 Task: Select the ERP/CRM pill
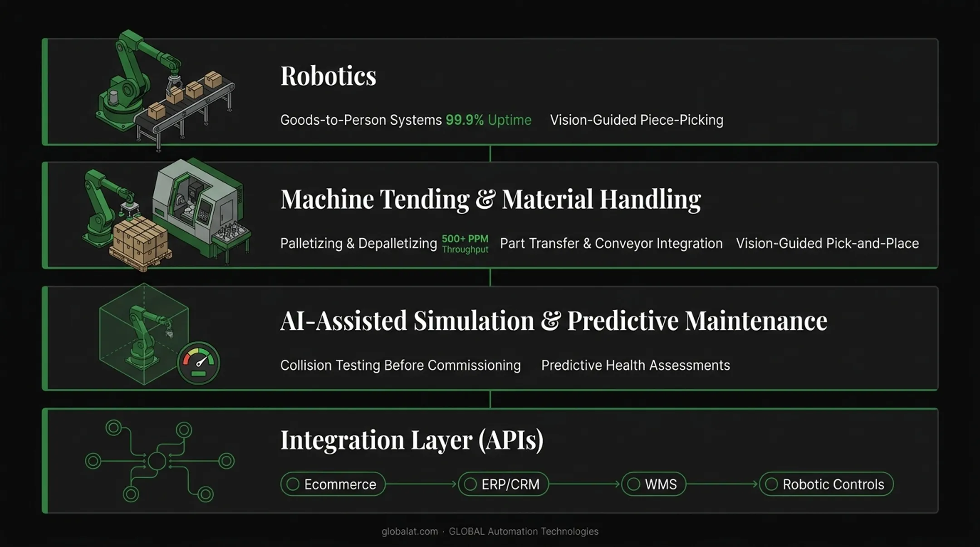[x=503, y=484]
